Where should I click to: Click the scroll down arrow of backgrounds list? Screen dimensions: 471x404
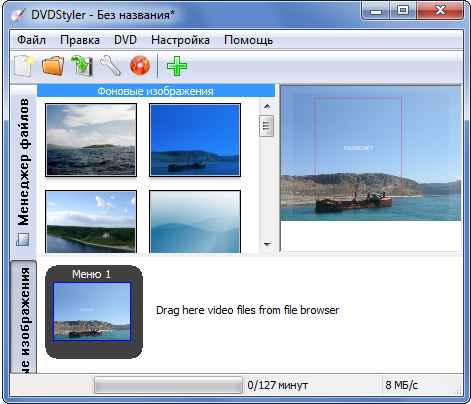point(267,244)
